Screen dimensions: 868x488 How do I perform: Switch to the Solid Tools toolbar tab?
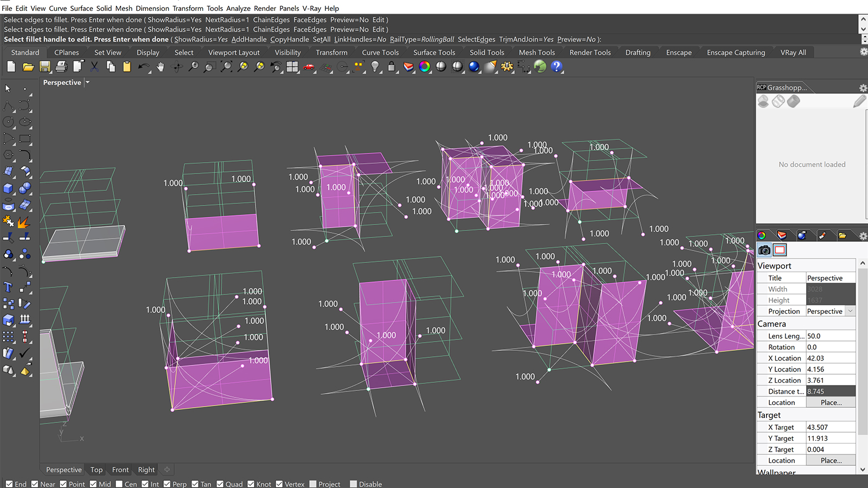point(487,53)
